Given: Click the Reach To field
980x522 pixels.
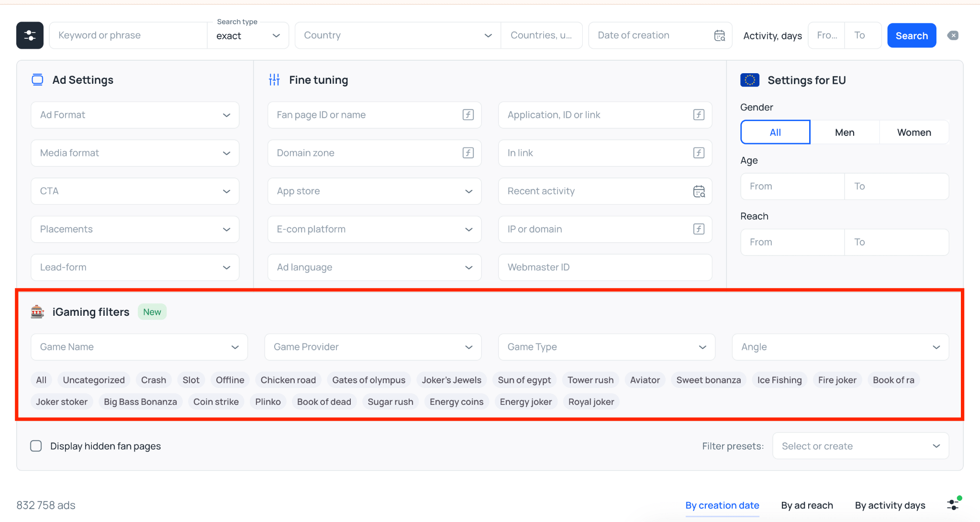Looking at the screenshot, I should click(x=897, y=242).
